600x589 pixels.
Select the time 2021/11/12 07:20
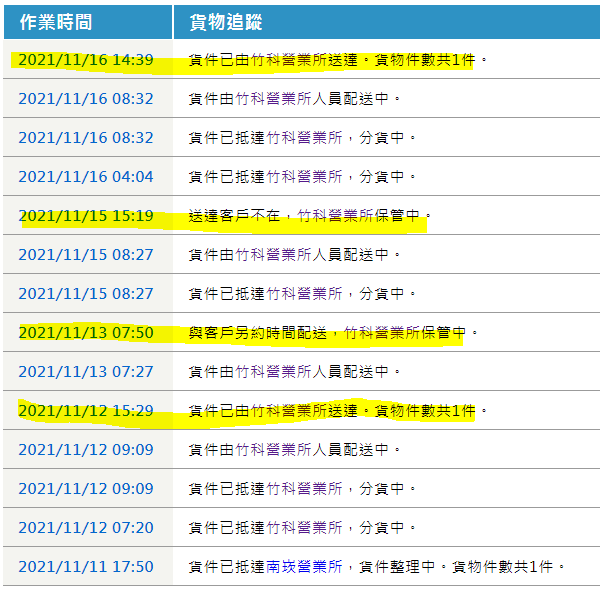pyautogui.click(x=86, y=528)
